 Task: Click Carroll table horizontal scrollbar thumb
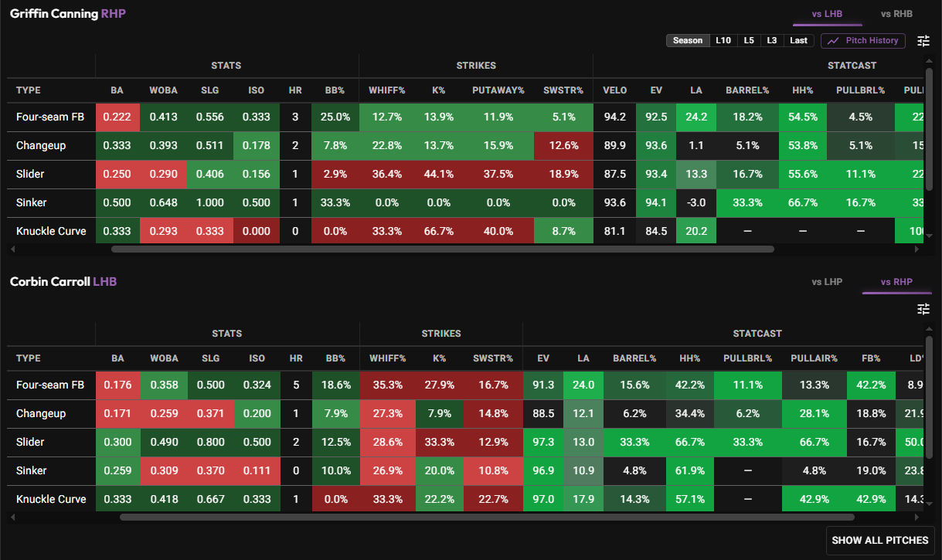(x=487, y=518)
